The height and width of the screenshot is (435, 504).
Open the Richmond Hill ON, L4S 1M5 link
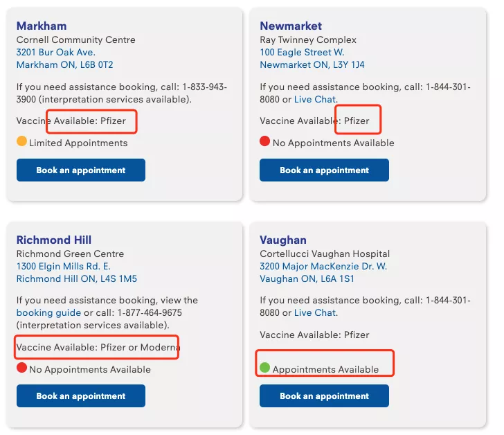[76, 278]
